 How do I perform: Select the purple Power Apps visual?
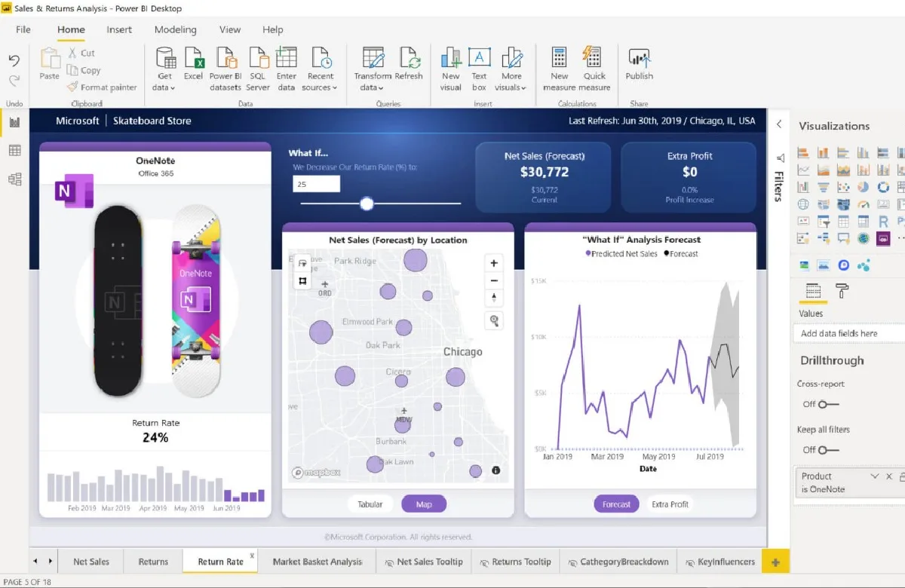click(x=883, y=238)
